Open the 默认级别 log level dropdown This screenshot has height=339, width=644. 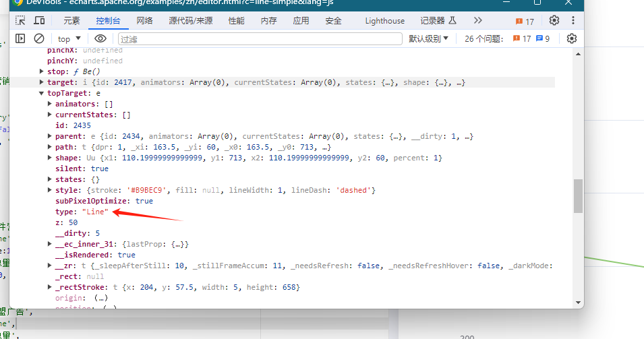click(428, 39)
